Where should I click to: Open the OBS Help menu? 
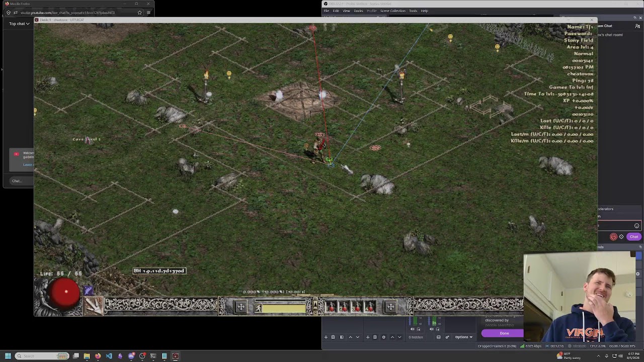coord(425,11)
